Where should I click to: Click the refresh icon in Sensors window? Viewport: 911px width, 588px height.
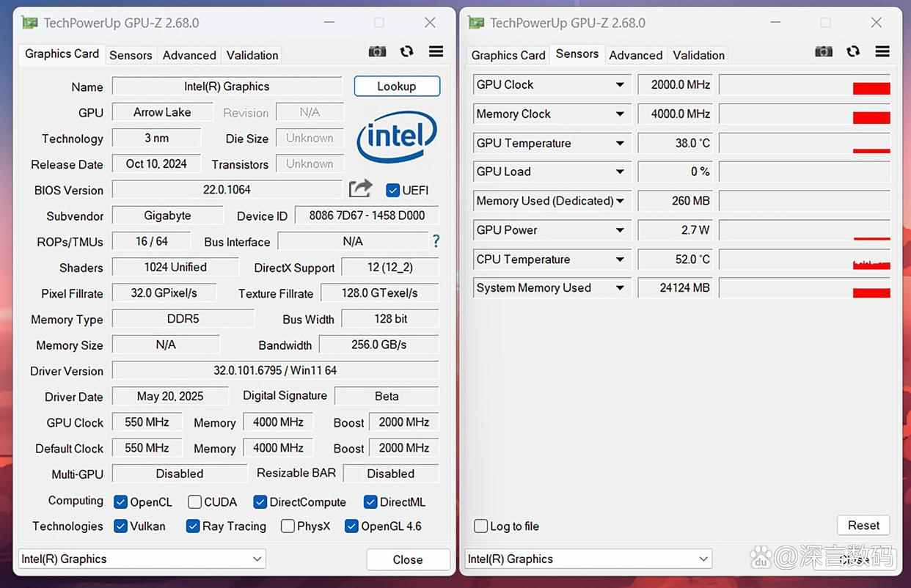point(853,51)
